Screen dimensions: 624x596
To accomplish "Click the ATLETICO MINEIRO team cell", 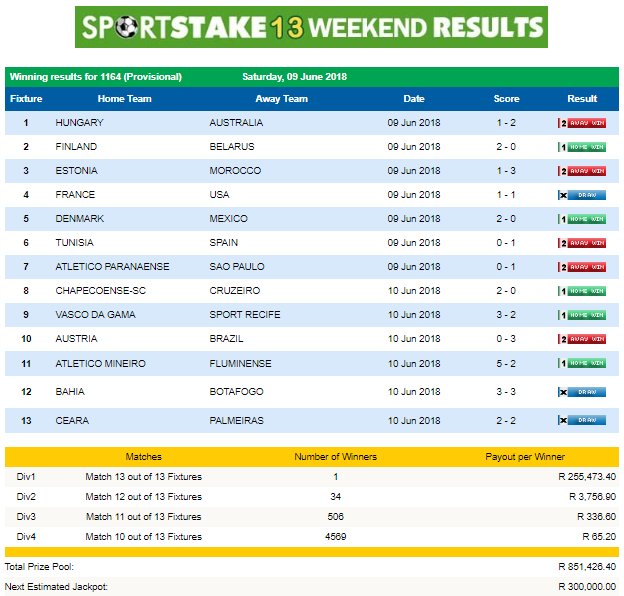I will (x=101, y=364).
